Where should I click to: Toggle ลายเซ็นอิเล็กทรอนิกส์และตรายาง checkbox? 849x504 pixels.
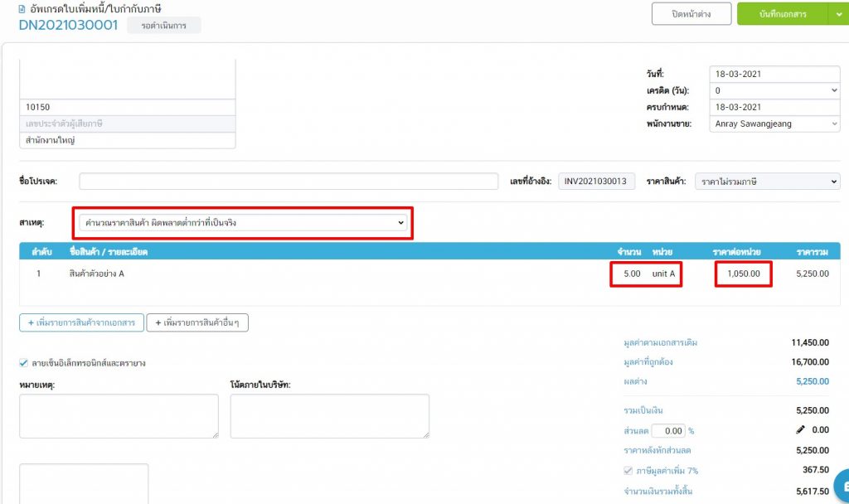coord(23,362)
